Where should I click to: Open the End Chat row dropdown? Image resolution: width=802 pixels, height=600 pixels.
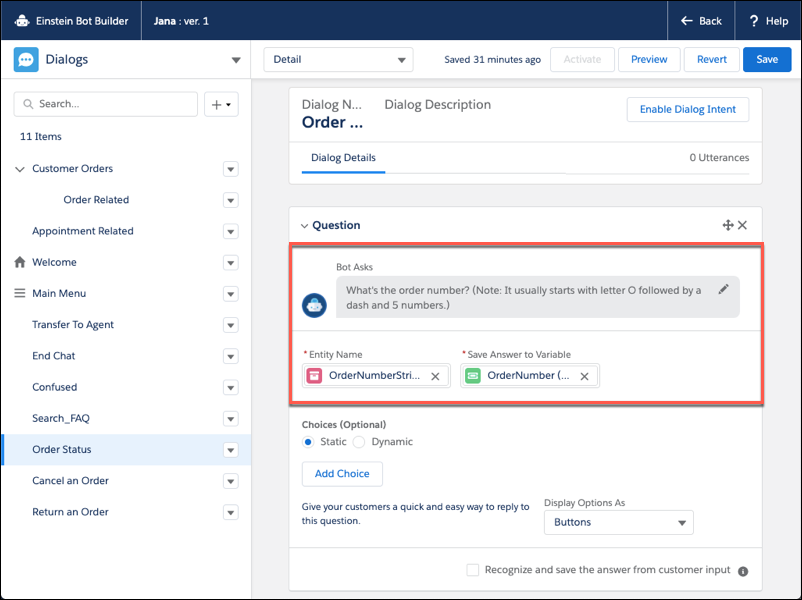(x=231, y=357)
